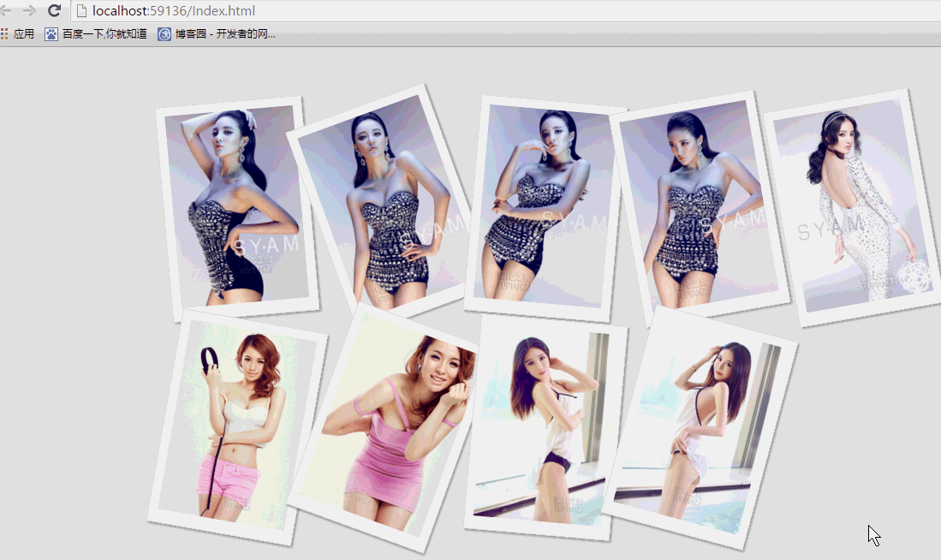This screenshot has width=941, height=560.
Task: Click the bottom-row last photo, back view
Action: (x=698, y=428)
